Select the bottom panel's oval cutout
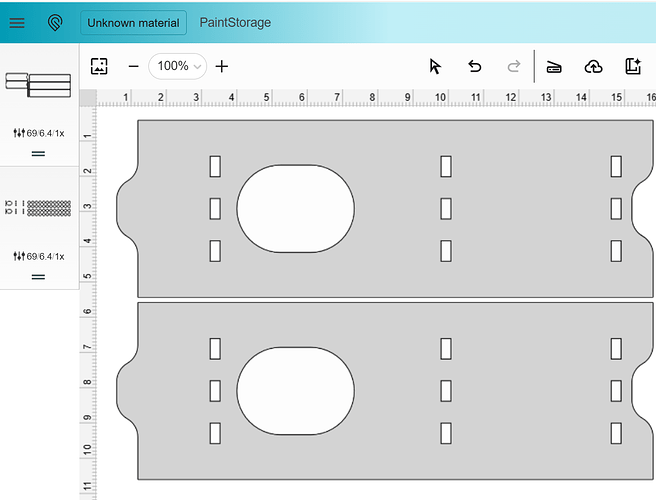The width and height of the screenshot is (656, 500). click(x=295, y=391)
